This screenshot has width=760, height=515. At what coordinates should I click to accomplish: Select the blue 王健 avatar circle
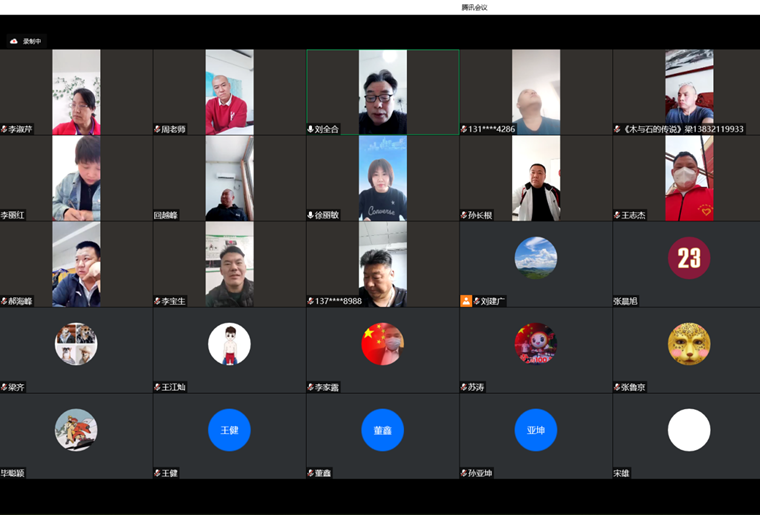229,430
